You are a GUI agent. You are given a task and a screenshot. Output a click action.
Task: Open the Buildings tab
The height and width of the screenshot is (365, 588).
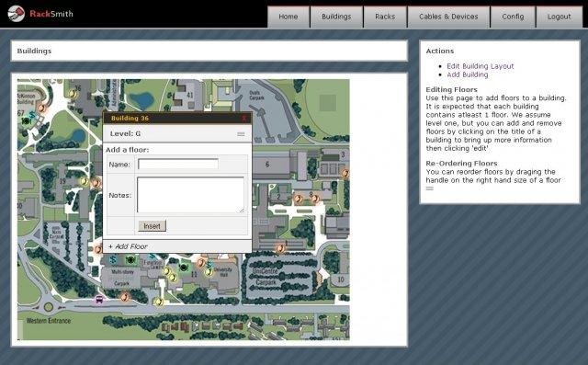pos(336,17)
